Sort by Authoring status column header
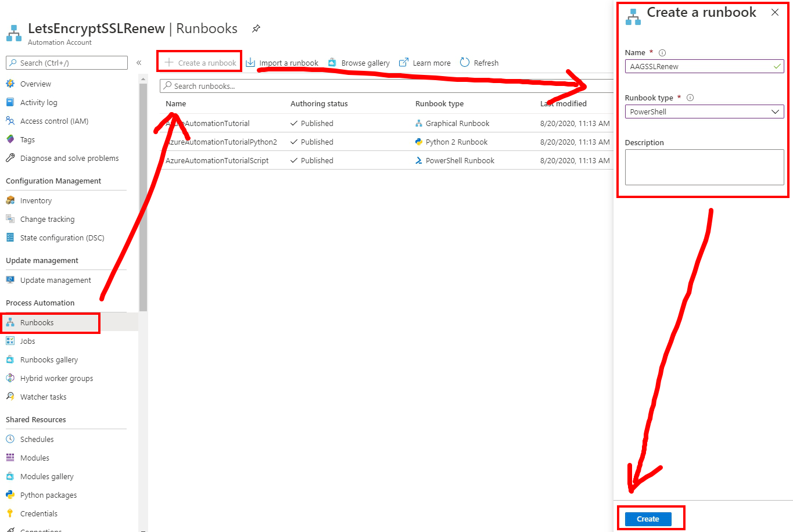Viewport: 793px width, 532px height. [x=319, y=103]
